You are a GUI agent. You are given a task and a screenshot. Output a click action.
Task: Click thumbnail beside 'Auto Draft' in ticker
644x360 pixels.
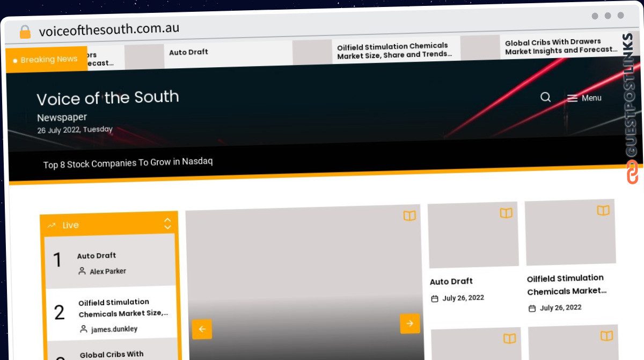(x=144, y=56)
